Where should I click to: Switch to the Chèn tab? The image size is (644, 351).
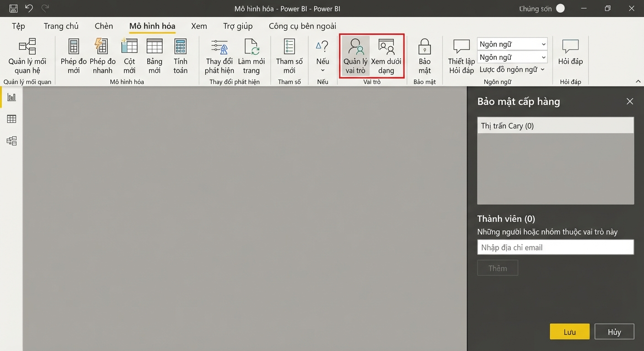coord(104,26)
